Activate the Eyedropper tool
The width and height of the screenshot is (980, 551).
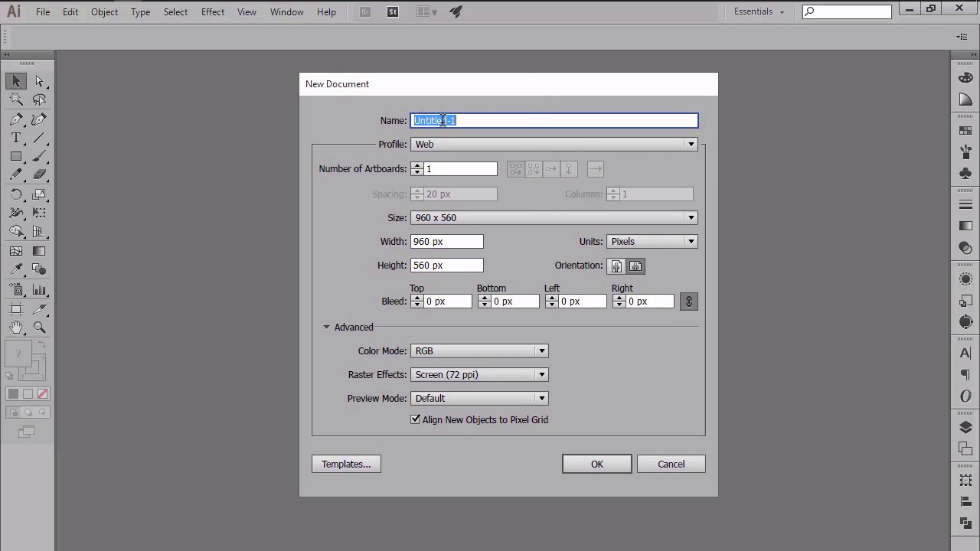(x=16, y=269)
